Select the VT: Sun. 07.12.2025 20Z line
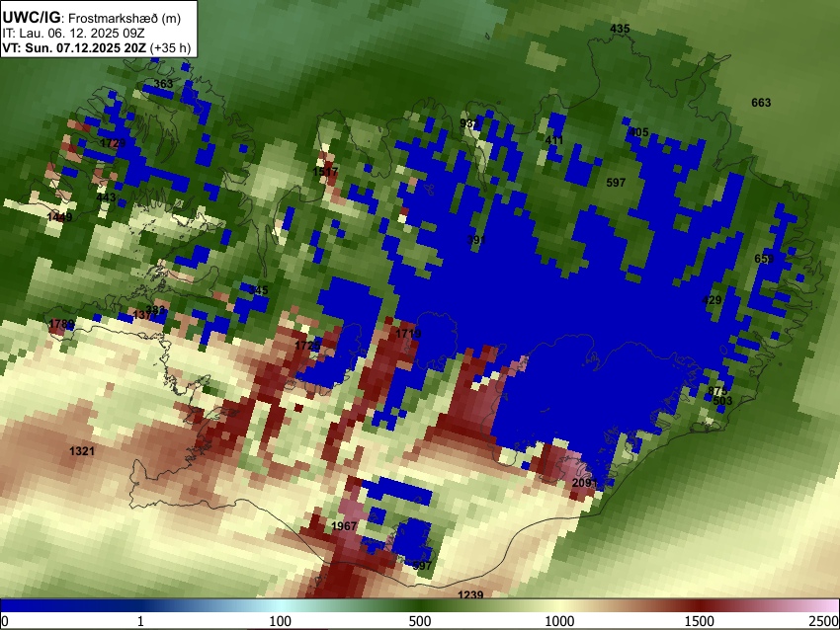Screen dimensions: 840x630 97,47
